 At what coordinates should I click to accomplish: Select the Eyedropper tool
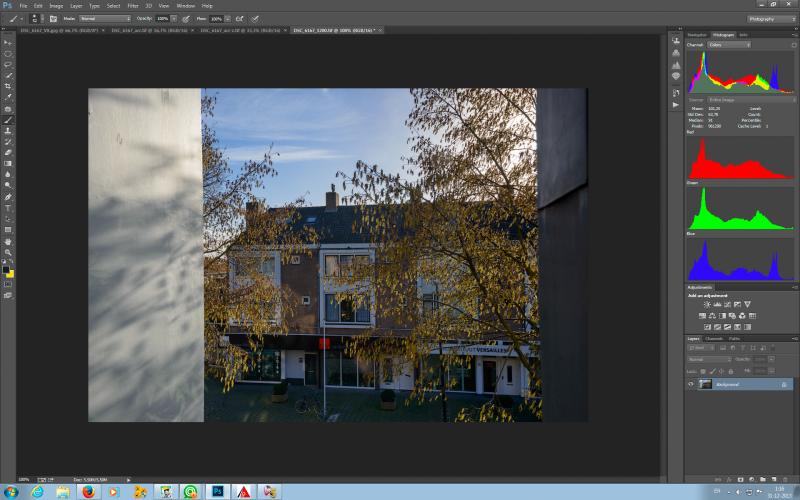click(x=8, y=97)
